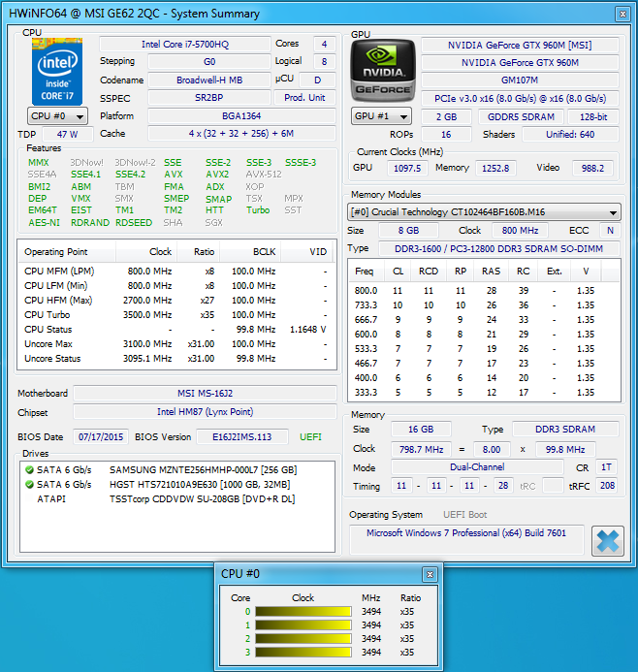Click the HGST HTS721010A9E630 drive entry
Image resolution: width=638 pixels, height=672 pixels.
[200, 485]
